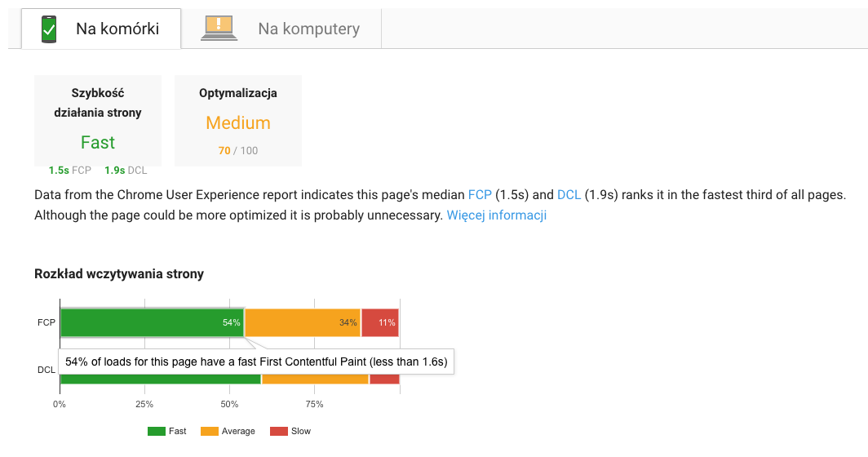Click the green 54% FCP bar segment

(x=153, y=322)
